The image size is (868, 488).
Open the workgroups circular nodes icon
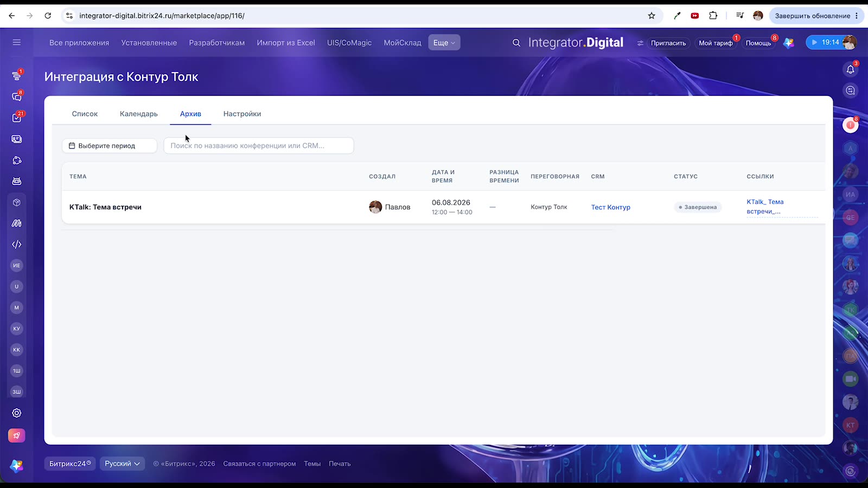[x=17, y=160]
